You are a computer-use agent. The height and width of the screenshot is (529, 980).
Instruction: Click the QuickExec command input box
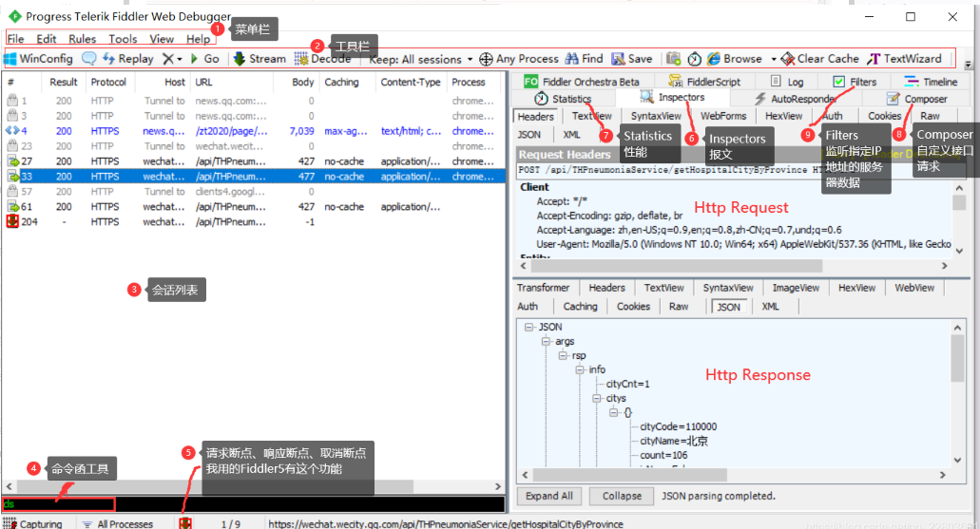(x=253, y=503)
